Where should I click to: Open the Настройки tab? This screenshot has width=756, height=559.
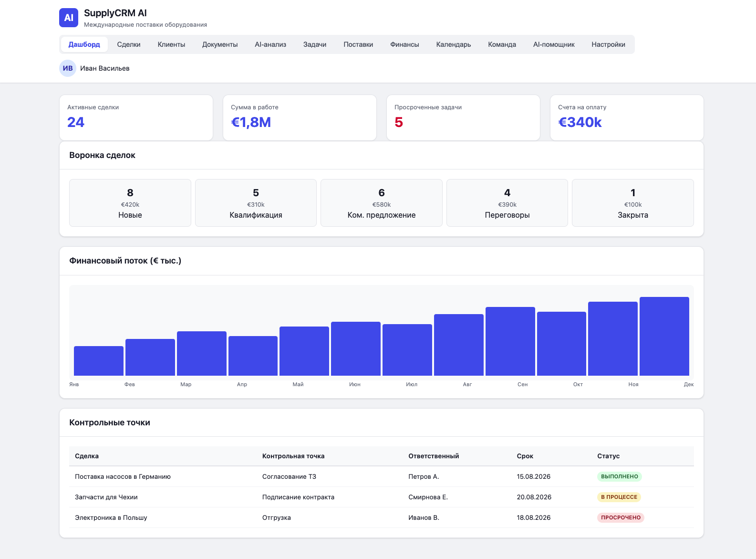pos(608,44)
